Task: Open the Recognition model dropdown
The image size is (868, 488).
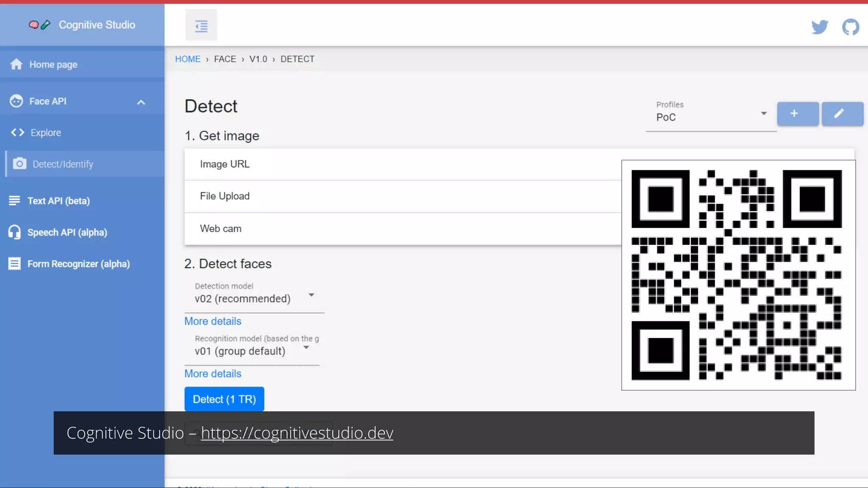Action: pos(252,351)
